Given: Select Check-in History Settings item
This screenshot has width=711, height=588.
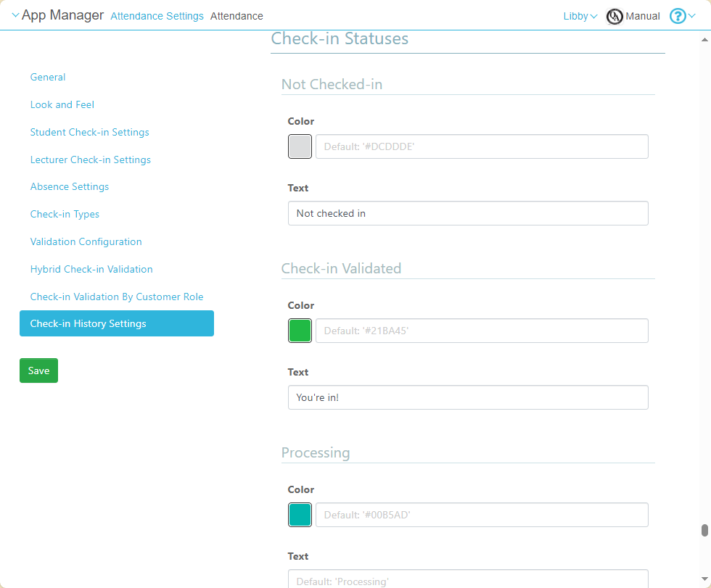Looking at the screenshot, I should 117,323.
